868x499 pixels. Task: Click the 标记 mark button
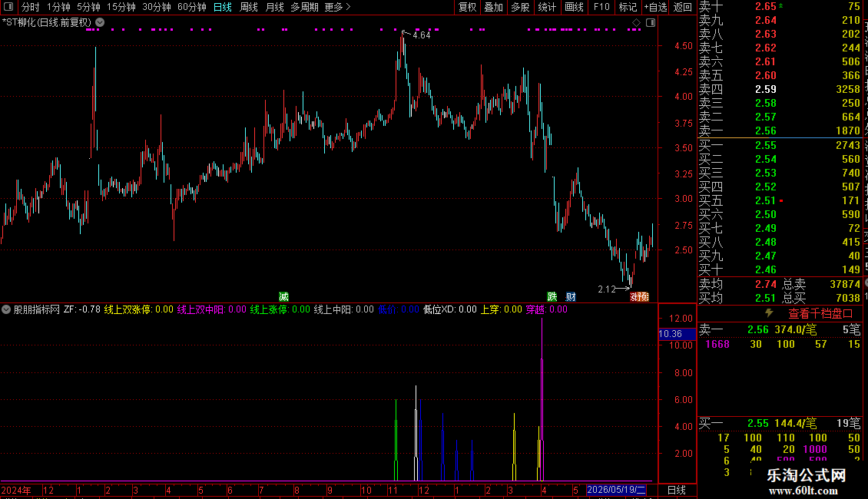tap(628, 7)
